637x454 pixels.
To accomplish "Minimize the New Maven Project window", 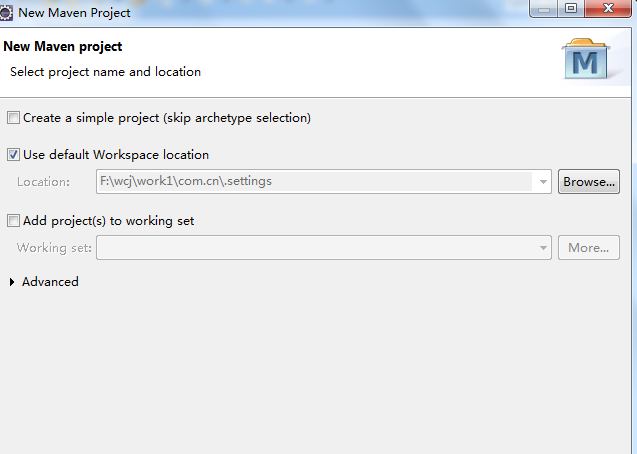I will click(544, 9).
